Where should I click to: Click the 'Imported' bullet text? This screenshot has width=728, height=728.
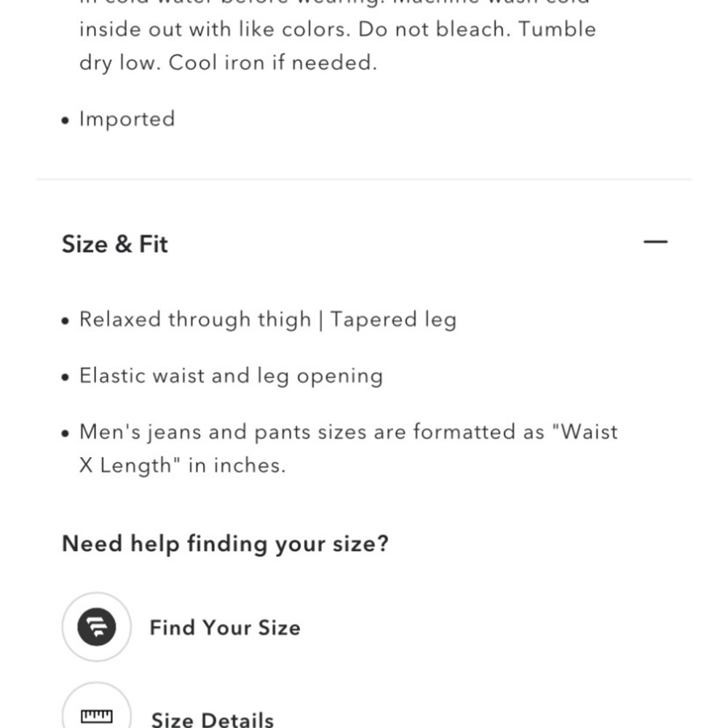click(127, 119)
